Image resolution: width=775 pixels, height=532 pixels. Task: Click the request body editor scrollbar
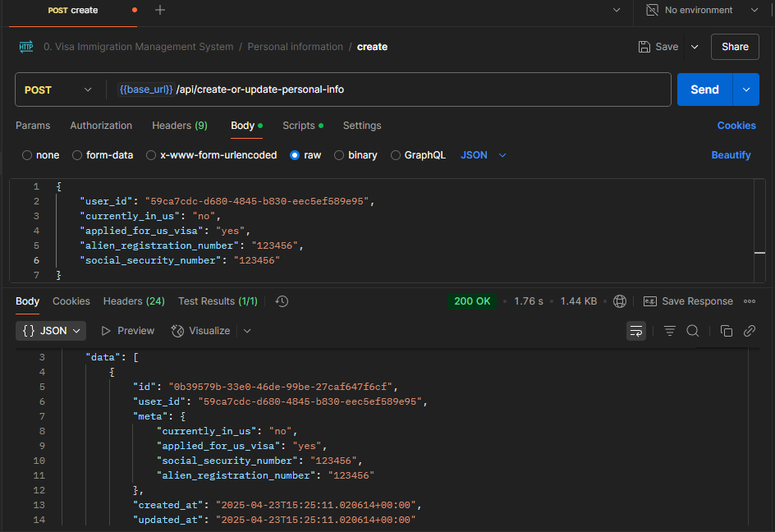pos(759,231)
